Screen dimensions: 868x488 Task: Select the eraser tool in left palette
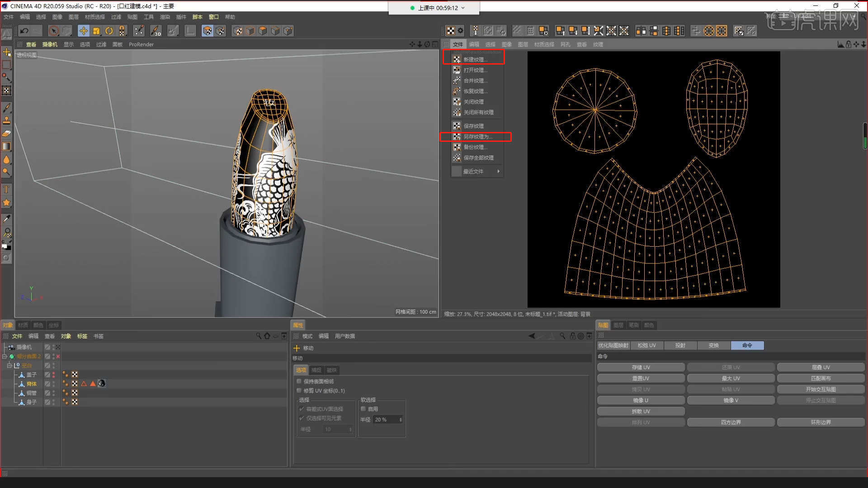coord(6,134)
